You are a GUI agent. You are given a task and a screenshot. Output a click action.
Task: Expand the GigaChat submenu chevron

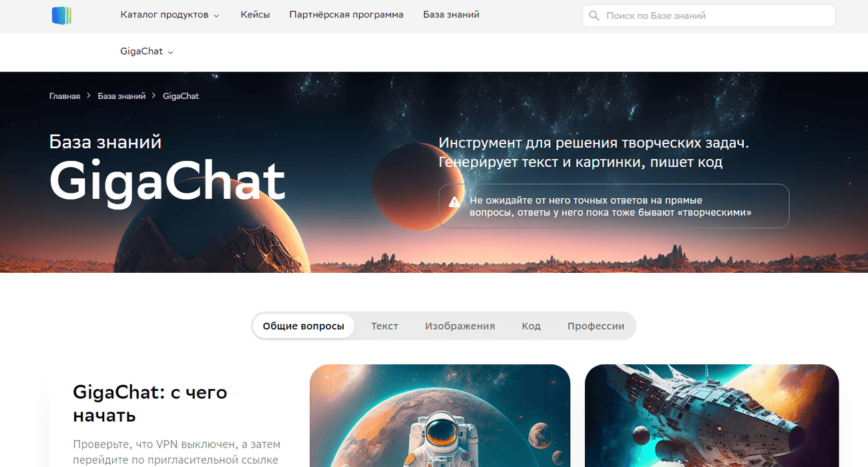pyautogui.click(x=170, y=52)
